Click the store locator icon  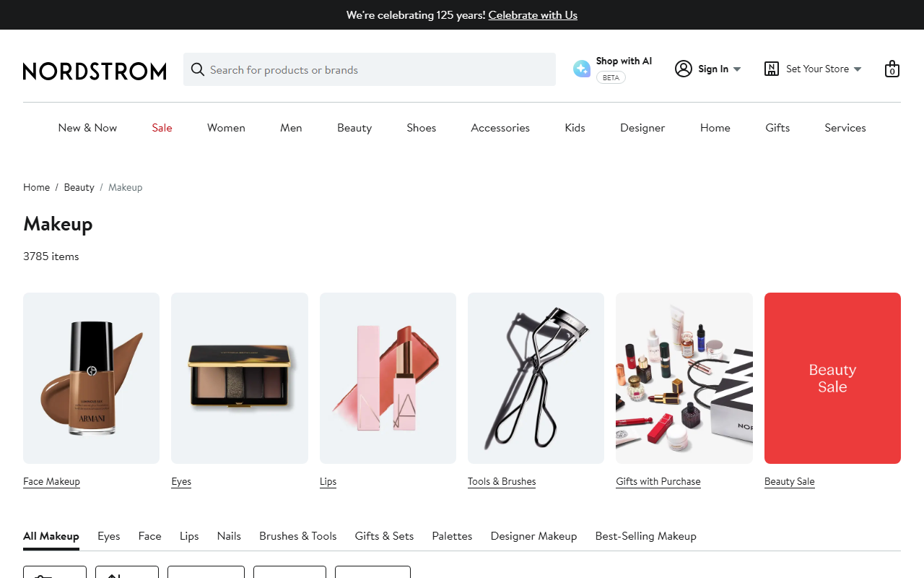coord(772,69)
